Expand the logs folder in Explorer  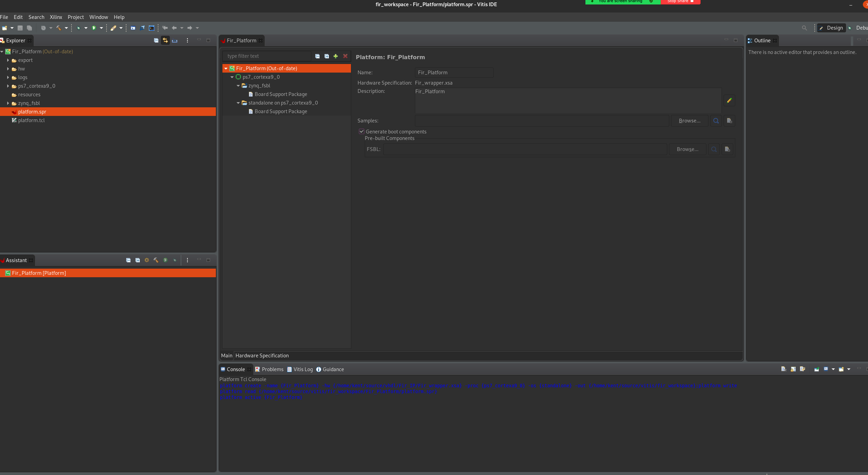[8, 77]
